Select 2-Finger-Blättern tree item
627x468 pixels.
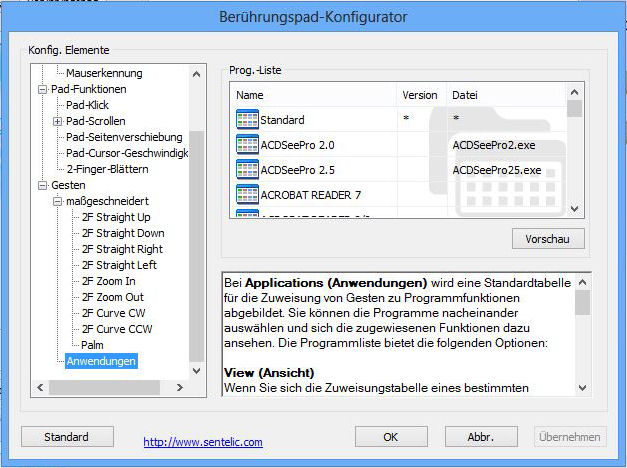pyautogui.click(x=107, y=169)
